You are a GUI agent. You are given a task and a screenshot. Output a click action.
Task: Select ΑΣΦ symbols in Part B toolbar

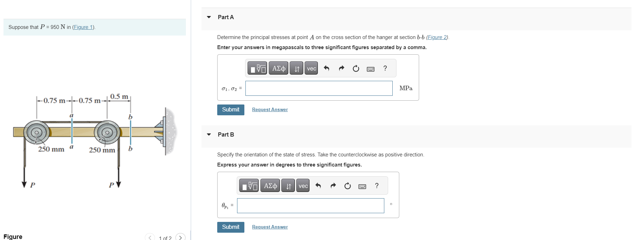[x=270, y=186]
